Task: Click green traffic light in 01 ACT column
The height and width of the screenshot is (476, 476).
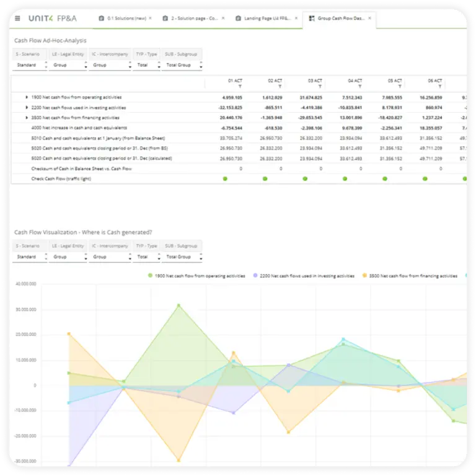Action: point(225,178)
